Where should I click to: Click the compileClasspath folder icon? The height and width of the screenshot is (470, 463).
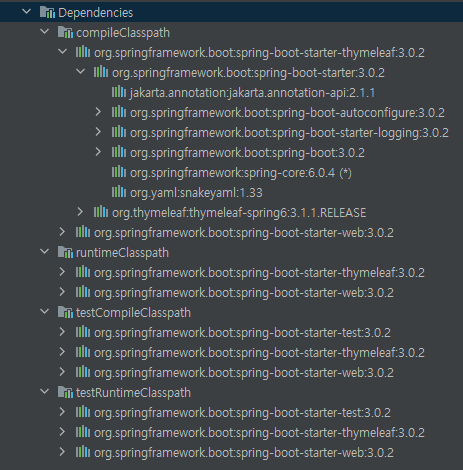pos(65,32)
